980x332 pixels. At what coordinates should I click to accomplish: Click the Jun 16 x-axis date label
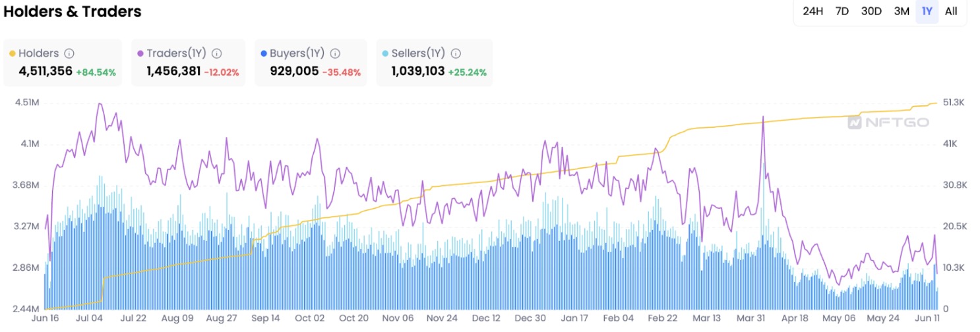click(x=44, y=318)
